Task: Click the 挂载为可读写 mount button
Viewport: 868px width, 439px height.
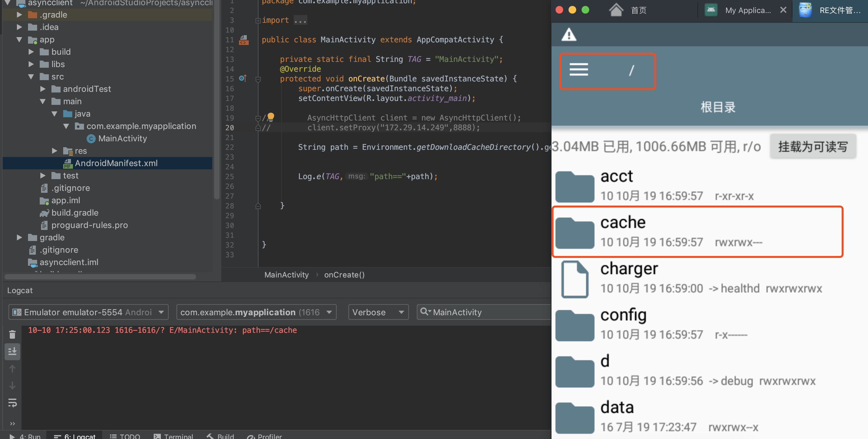Action: tap(813, 146)
